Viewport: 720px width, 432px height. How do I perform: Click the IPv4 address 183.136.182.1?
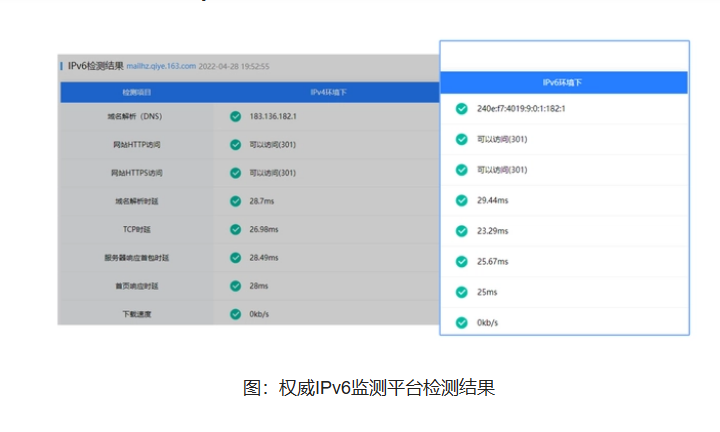(x=273, y=117)
